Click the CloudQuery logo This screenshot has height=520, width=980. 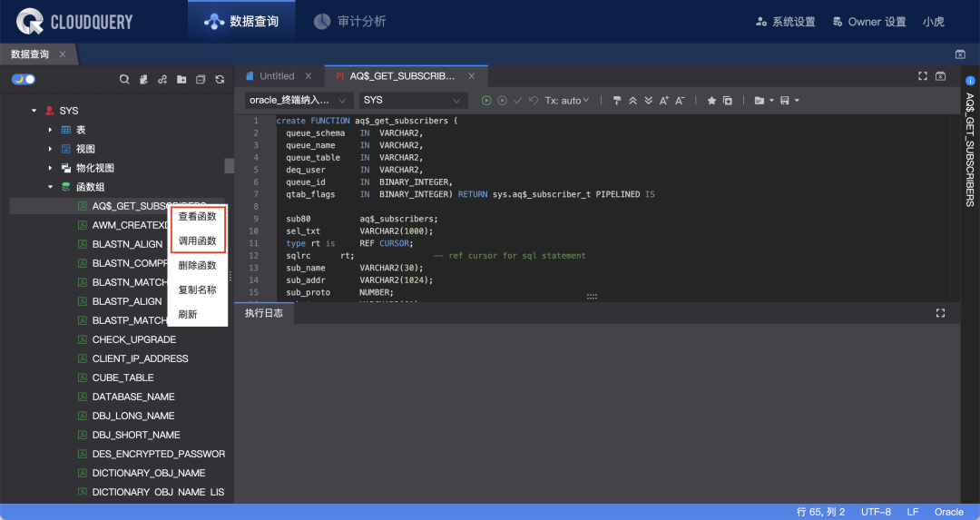click(74, 22)
